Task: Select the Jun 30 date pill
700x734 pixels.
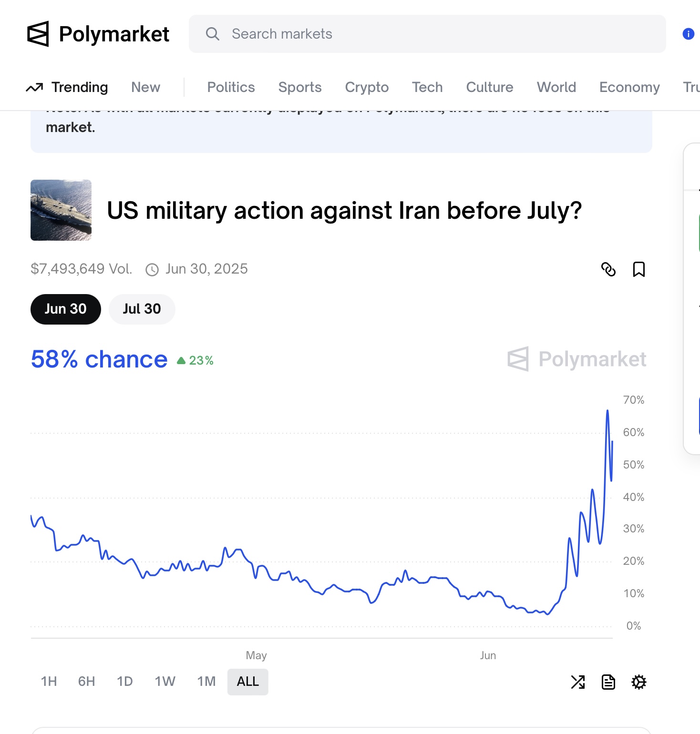Action: [x=66, y=309]
